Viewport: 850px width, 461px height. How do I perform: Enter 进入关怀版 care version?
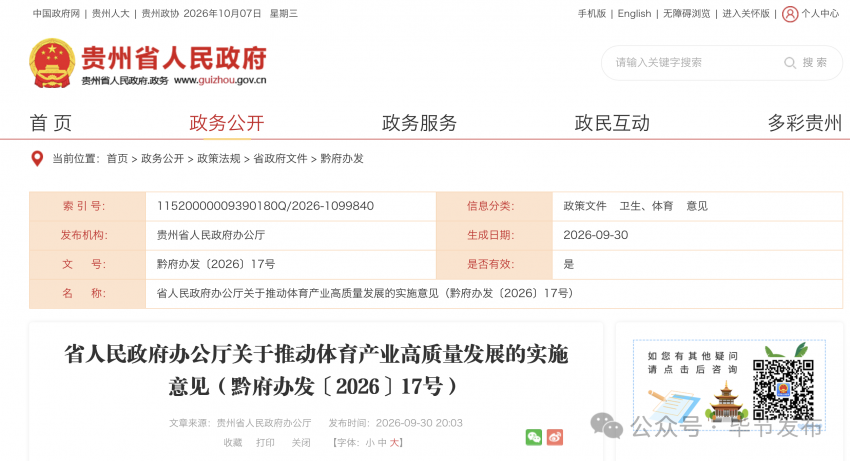[x=746, y=14]
